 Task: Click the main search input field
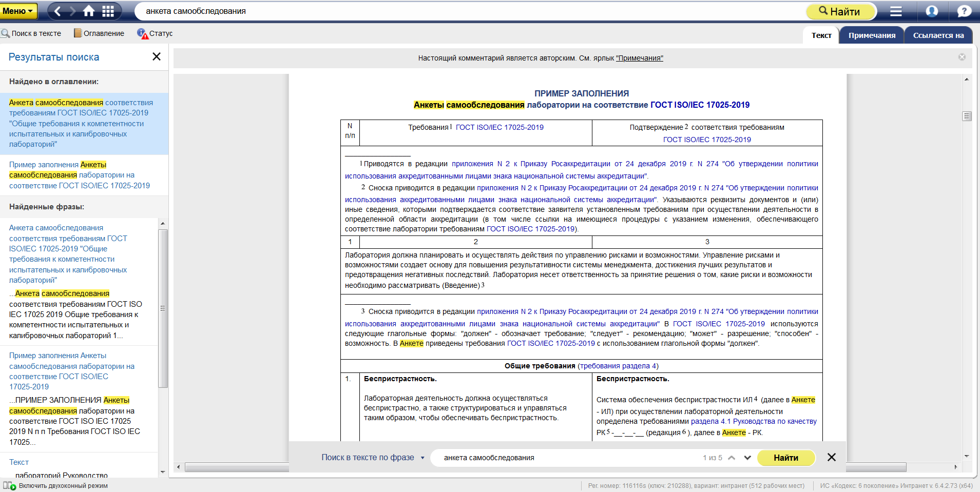tap(470, 11)
